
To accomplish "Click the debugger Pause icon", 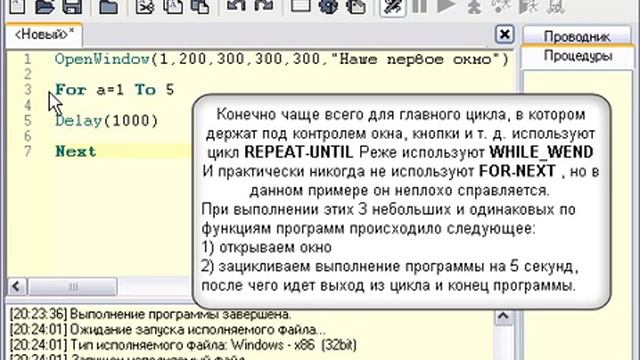I will (420, 6).
